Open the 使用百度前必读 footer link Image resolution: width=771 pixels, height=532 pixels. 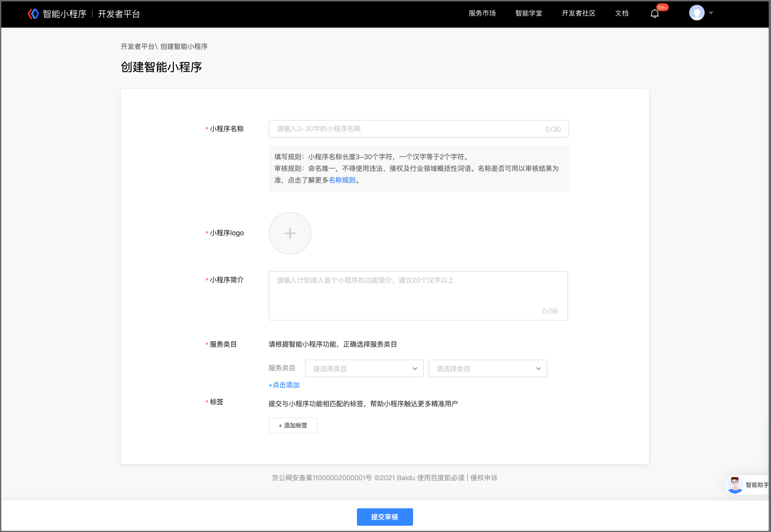(x=441, y=478)
